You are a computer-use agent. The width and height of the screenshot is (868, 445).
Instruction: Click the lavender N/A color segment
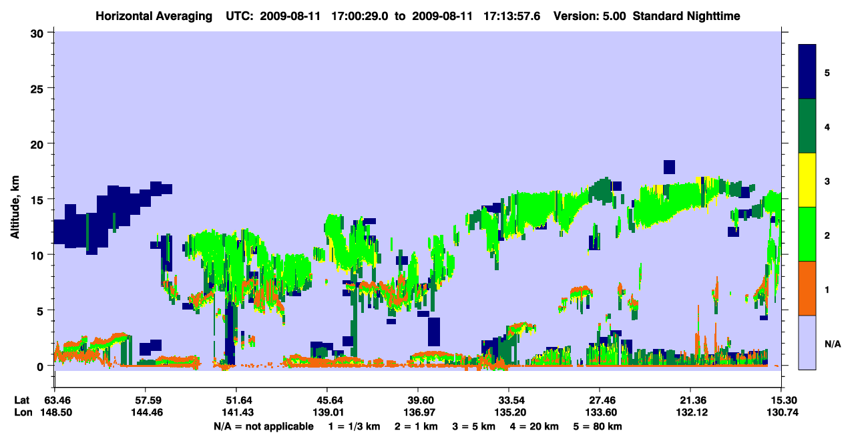[x=807, y=342]
